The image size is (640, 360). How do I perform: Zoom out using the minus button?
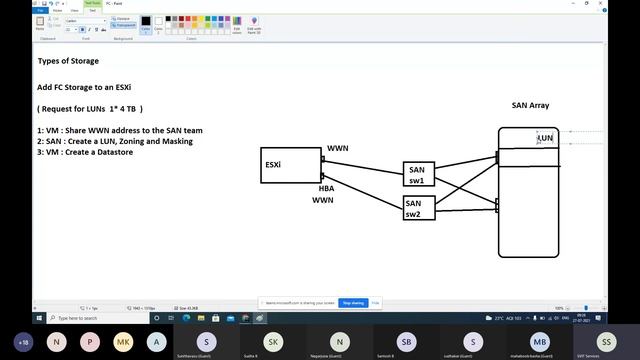tap(567, 308)
